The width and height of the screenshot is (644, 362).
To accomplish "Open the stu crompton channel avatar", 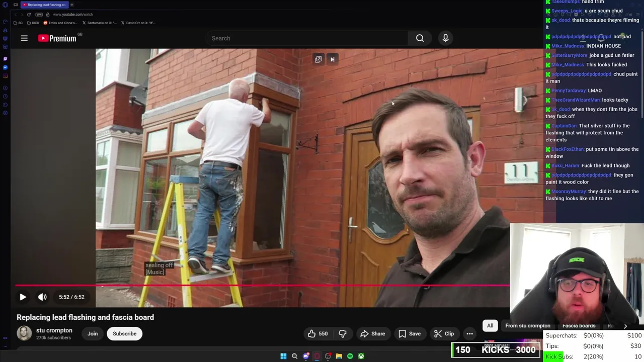I will (x=24, y=333).
